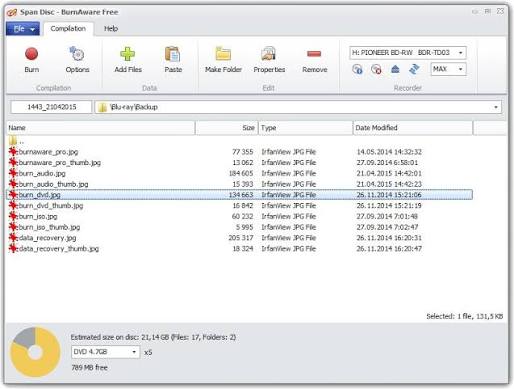This screenshot has width=514, height=389.
Task: Select file data_recovery_thumb.jpg
Action: tap(59, 249)
